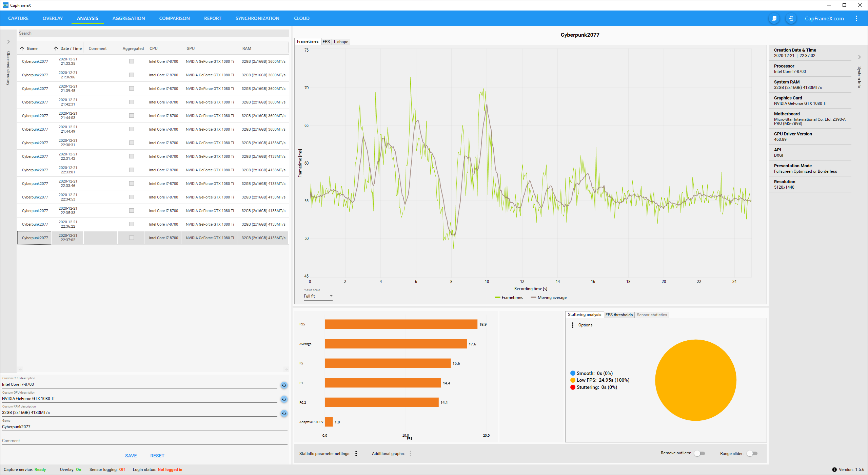The height and width of the screenshot is (475, 868).
Task: Reset the custom GPU description with refresh icon
Action: click(284, 399)
